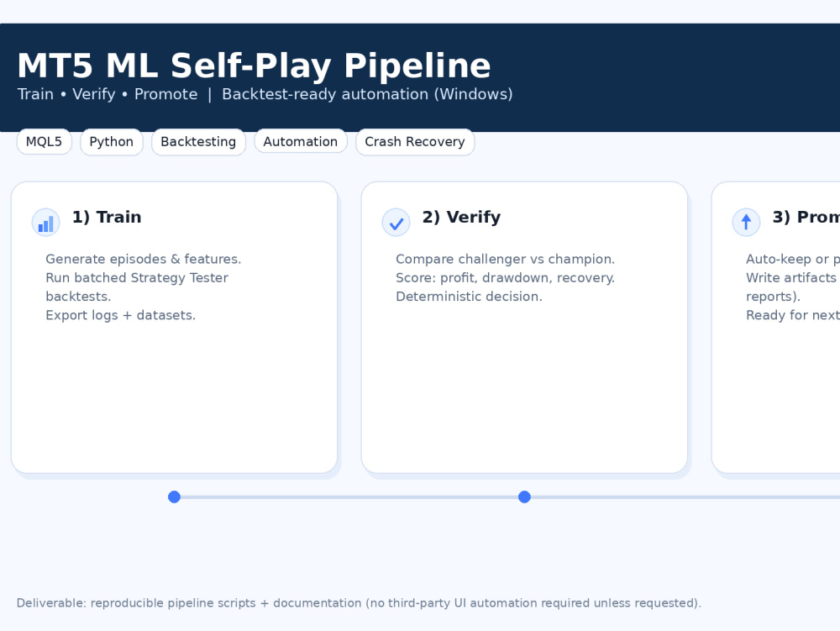Click the text Compare challenger vs champion.
Screen dimensions: 840x631
pyautogui.click(x=505, y=260)
